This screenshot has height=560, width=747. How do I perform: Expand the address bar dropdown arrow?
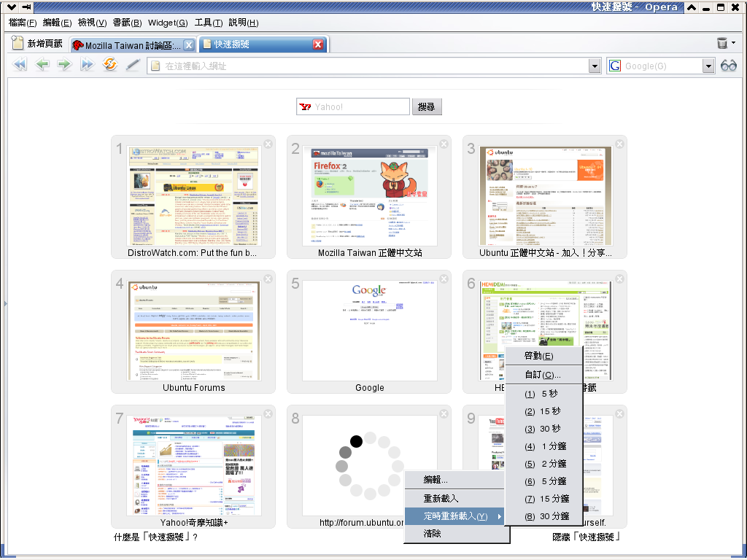(x=594, y=66)
